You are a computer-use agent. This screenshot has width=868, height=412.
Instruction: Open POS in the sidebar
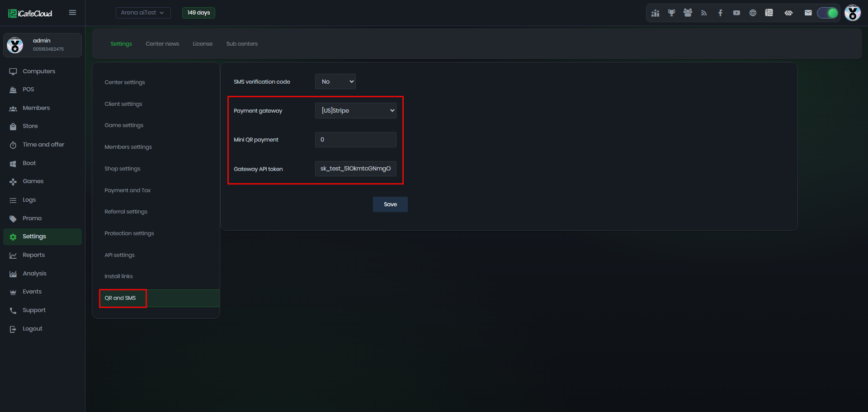pyautogui.click(x=42, y=90)
